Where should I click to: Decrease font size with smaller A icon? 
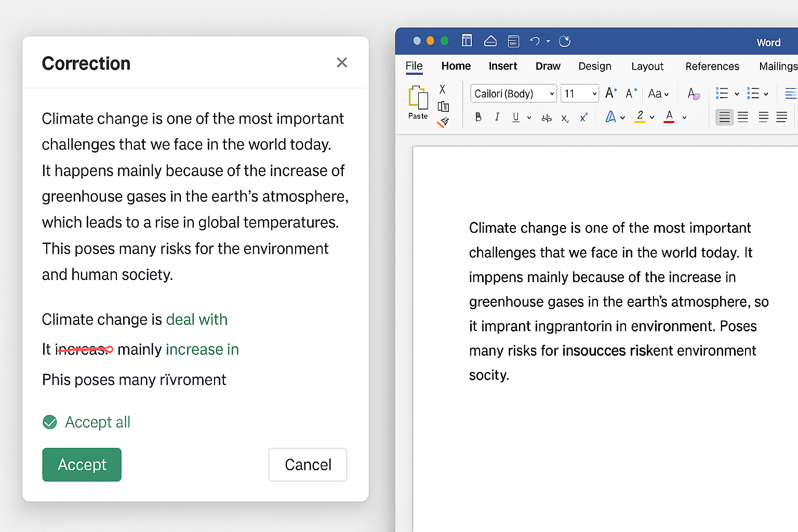click(x=631, y=94)
